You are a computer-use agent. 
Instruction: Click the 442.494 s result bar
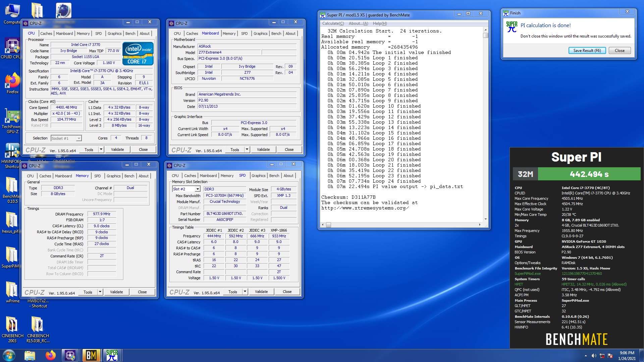589,174
